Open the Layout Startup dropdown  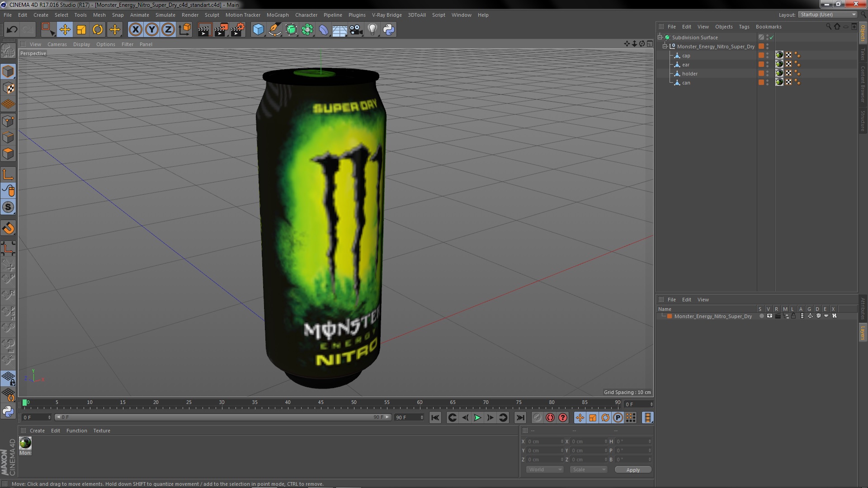(x=828, y=14)
